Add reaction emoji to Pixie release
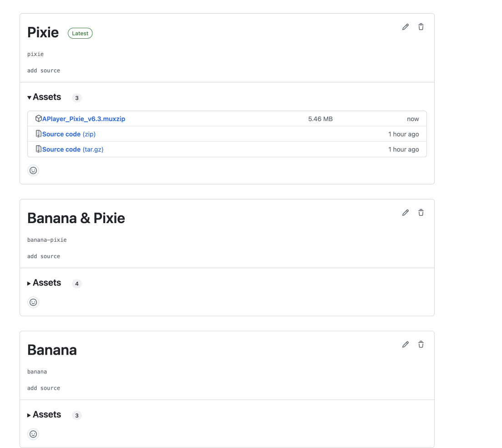 pyautogui.click(x=33, y=170)
